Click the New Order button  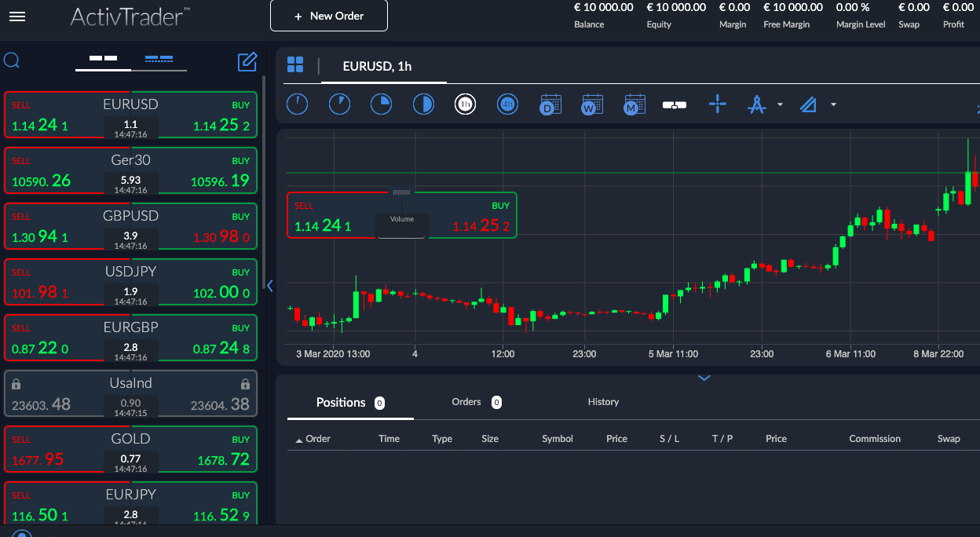(328, 16)
